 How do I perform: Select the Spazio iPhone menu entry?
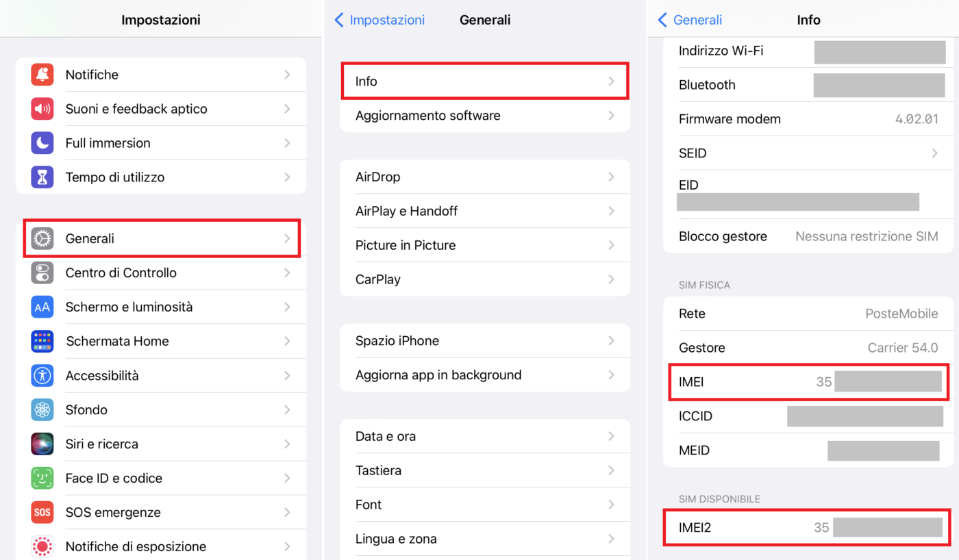pos(484,341)
